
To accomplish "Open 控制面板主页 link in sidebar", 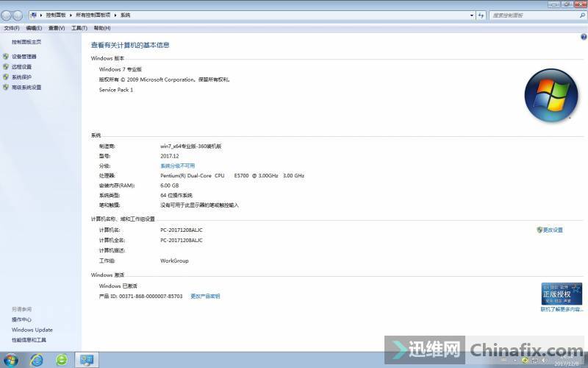I will pyautogui.click(x=26, y=42).
